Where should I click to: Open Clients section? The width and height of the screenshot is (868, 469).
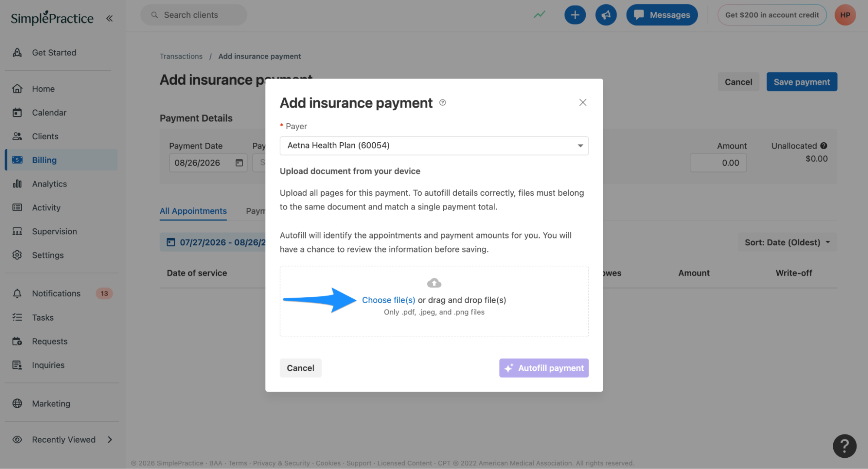coord(45,136)
